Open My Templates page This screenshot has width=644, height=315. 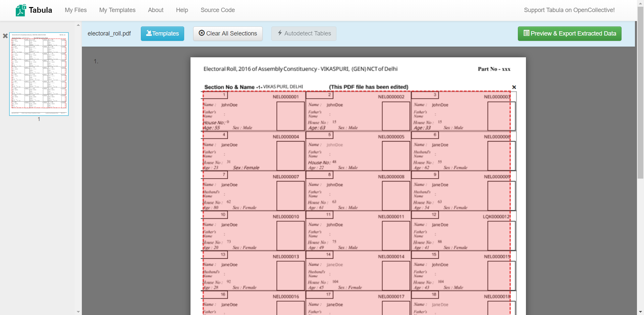pyautogui.click(x=117, y=10)
